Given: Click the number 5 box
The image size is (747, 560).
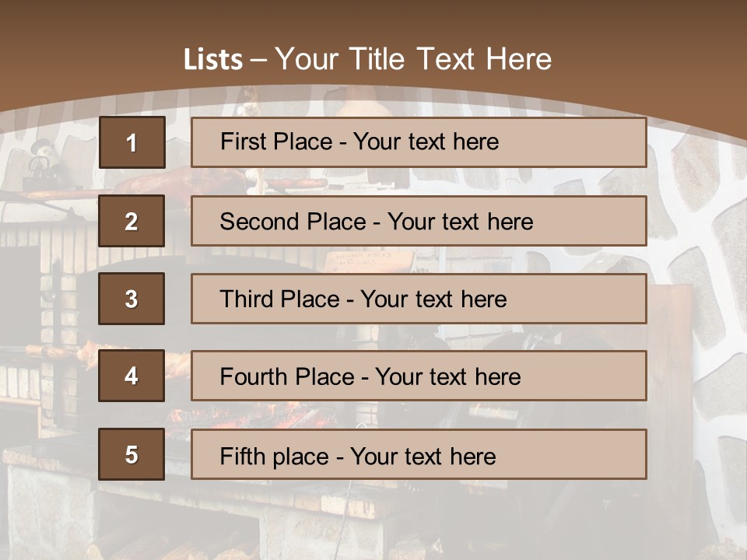Looking at the screenshot, I should pos(132,454).
